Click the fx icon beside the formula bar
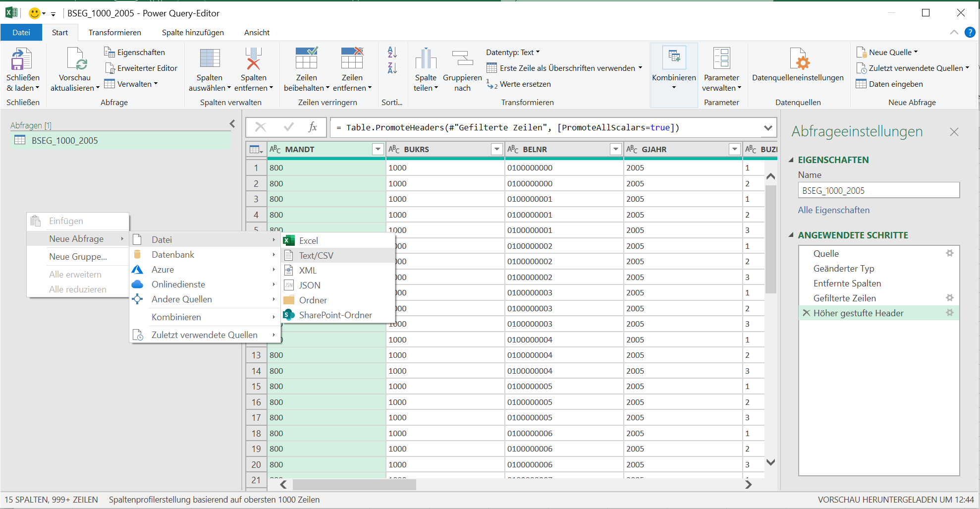980x509 pixels. pyautogui.click(x=313, y=127)
